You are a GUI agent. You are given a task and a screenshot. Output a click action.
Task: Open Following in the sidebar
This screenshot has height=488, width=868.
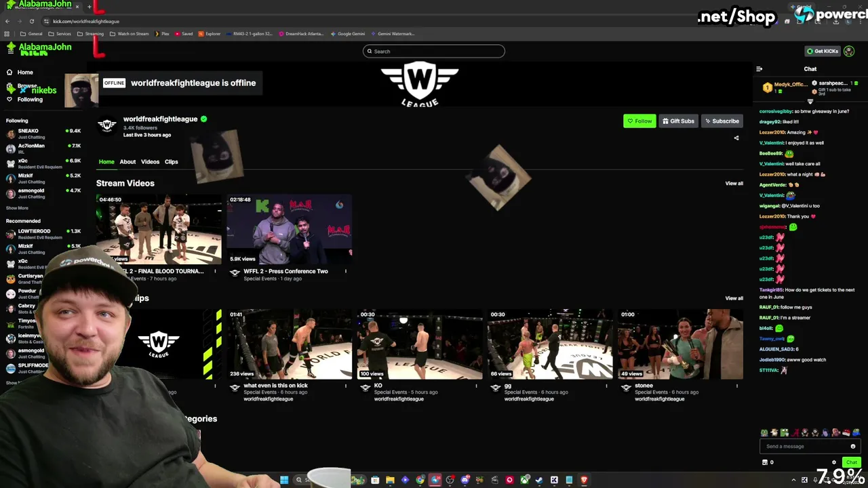24,100
